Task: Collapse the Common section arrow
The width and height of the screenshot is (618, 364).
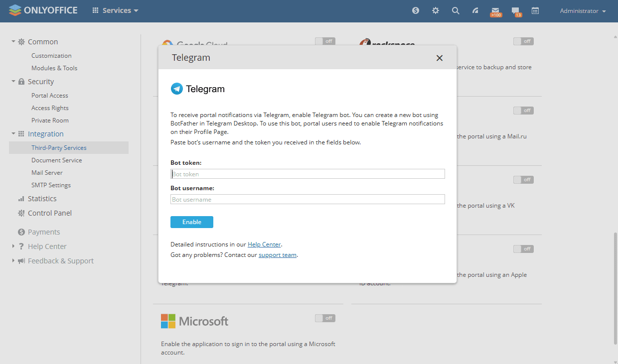Action: (13, 42)
